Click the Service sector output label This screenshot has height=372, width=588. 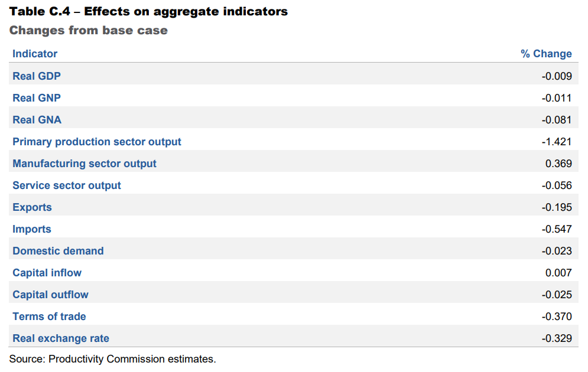pos(67,185)
